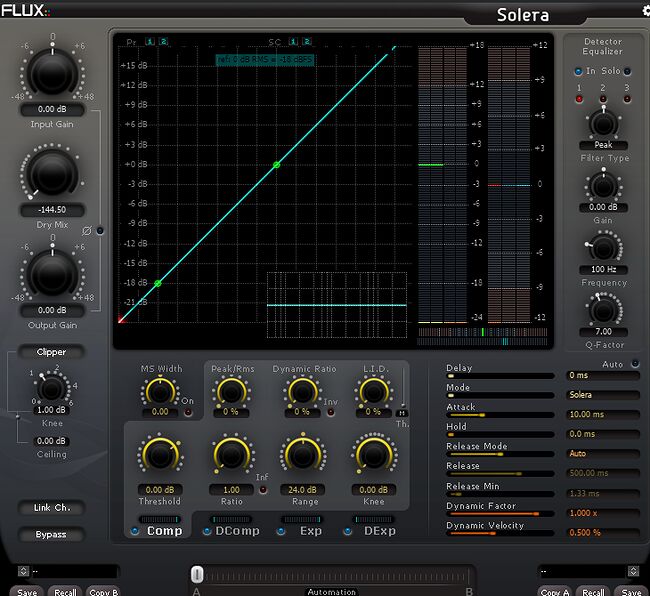Image resolution: width=650 pixels, height=596 pixels.
Task: Open the Release Mode value field showing Auto
Action: [603, 454]
